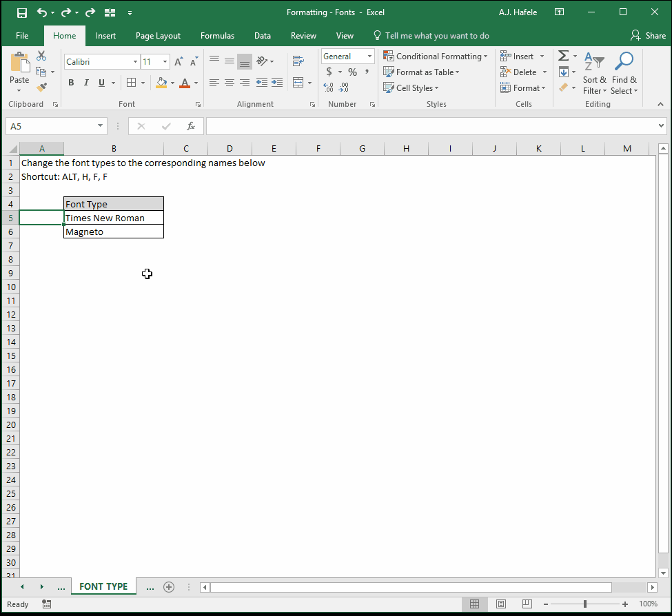Click the Tell me what you want search box
The width and height of the screenshot is (672, 616).
[432, 36]
